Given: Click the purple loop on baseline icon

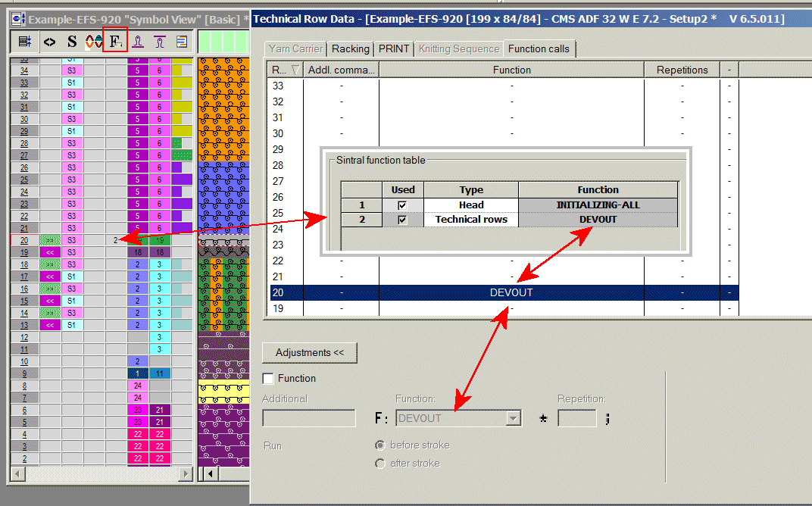Looking at the screenshot, I should [x=138, y=42].
